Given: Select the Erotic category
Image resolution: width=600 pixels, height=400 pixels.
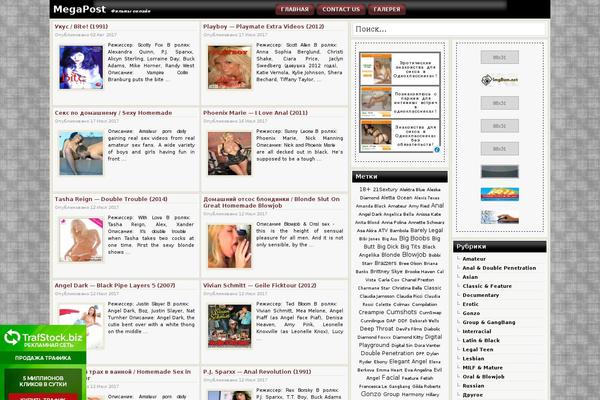Looking at the screenshot, I should click(x=471, y=304).
